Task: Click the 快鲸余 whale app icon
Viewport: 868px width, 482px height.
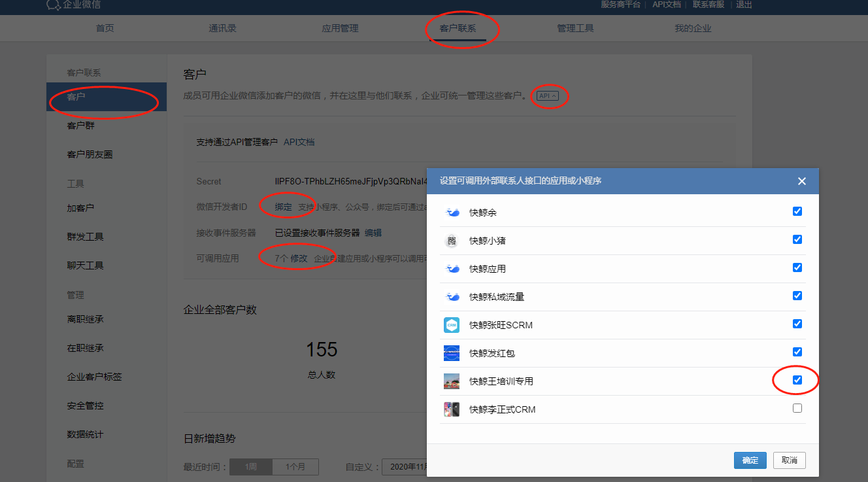Action: [x=452, y=213]
